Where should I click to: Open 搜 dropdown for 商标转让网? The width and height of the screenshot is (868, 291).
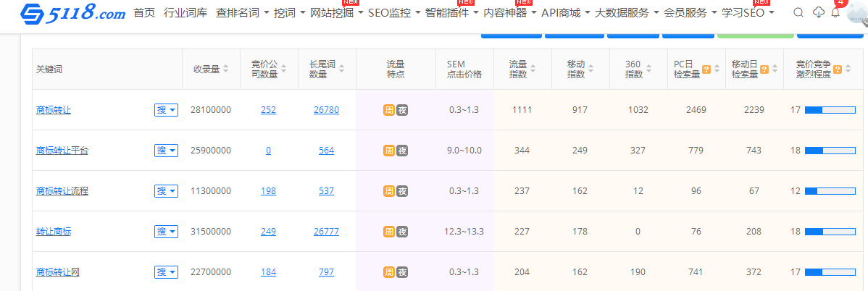coord(166,272)
